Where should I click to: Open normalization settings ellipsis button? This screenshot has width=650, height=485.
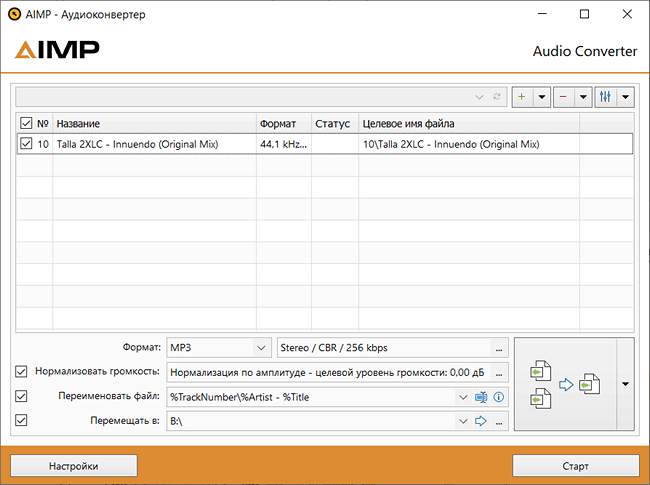(499, 372)
